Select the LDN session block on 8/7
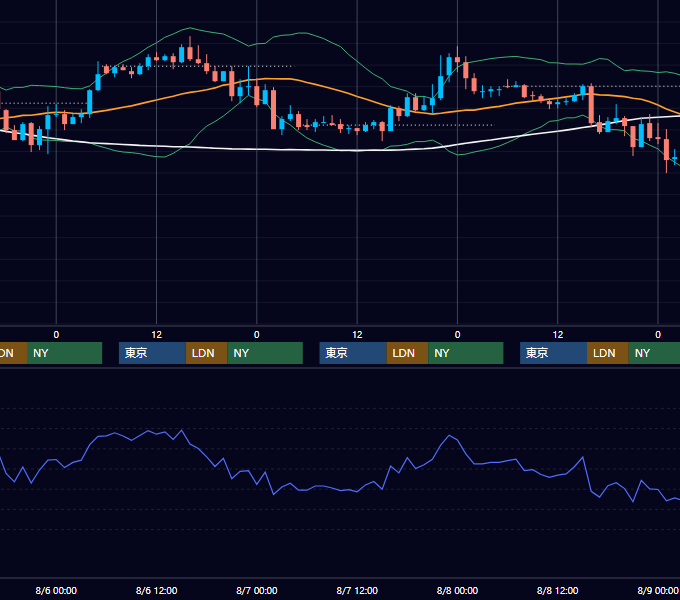This screenshot has height=600, width=680. point(407,353)
